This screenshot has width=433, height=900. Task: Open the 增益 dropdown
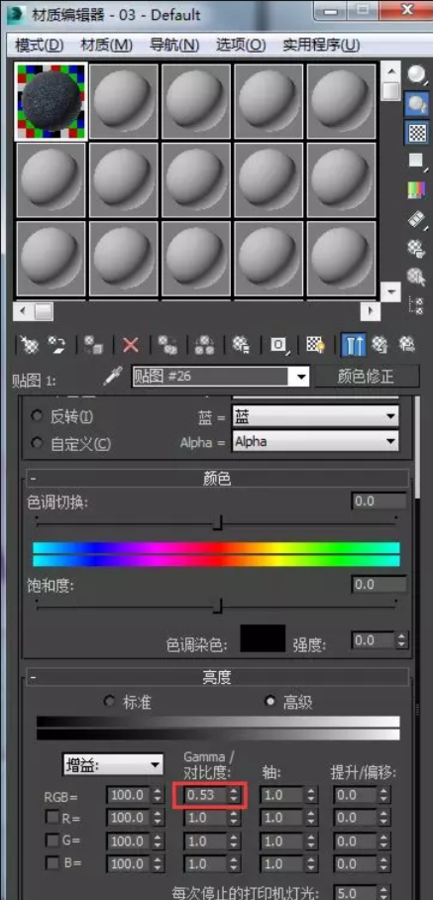113,764
